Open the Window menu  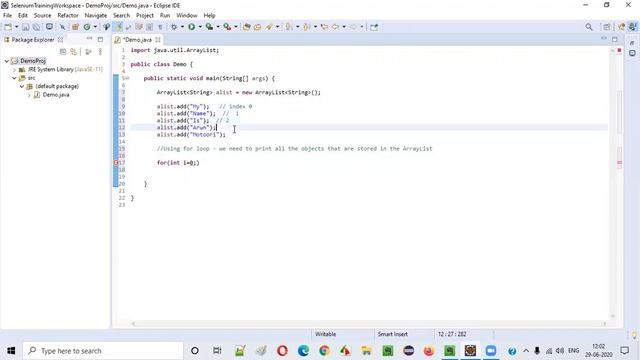pyautogui.click(x=187, y=16)
